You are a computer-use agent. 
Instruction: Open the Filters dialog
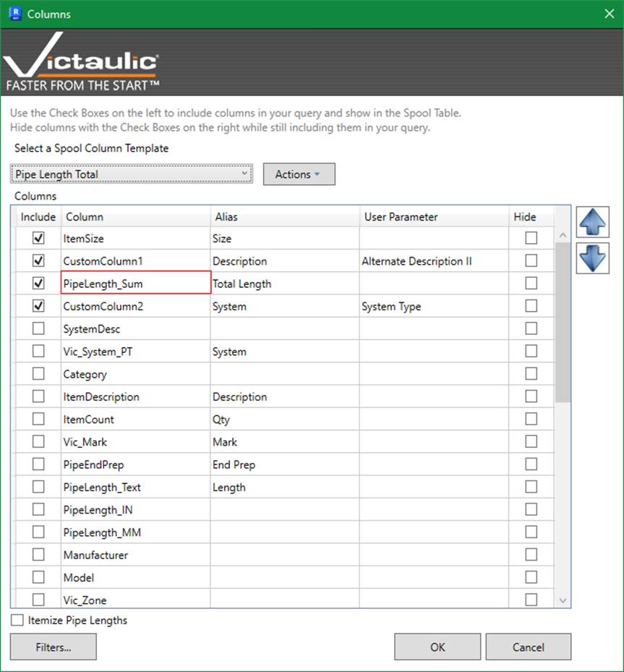54,647
